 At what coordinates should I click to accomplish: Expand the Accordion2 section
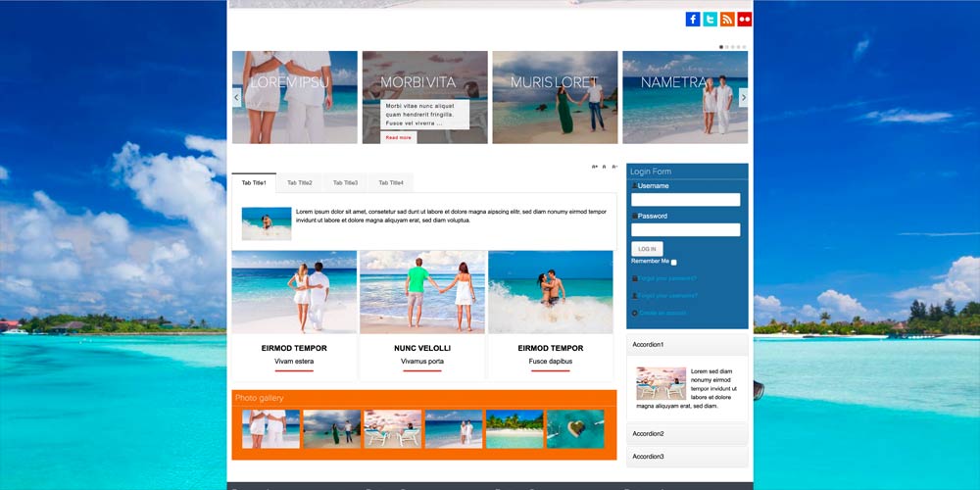[x=687, y=434]
